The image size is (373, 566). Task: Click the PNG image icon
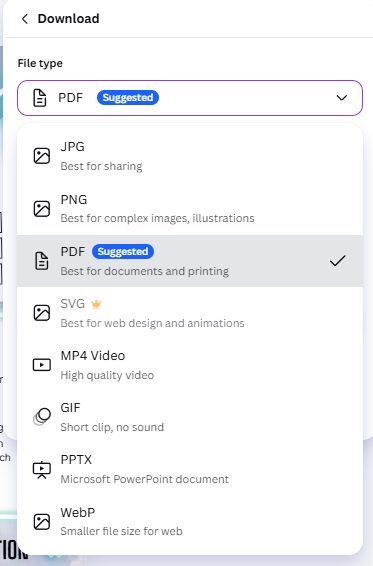coord(42,209)
